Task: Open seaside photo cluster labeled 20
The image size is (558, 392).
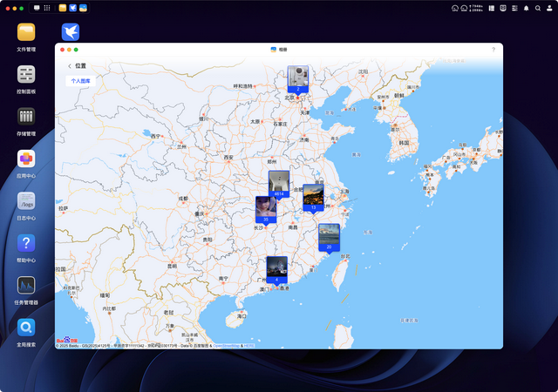Action: pyautogui.click(x=329, y=237)
